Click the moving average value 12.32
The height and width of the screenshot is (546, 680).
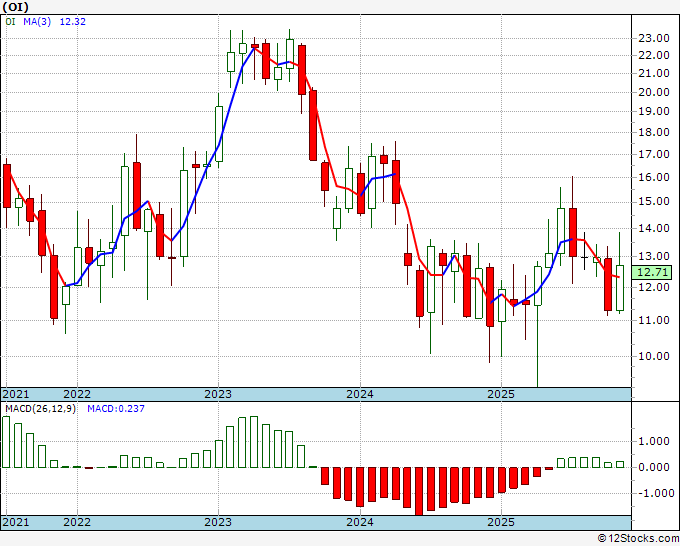pyautogui.click(x=72, y=22)
